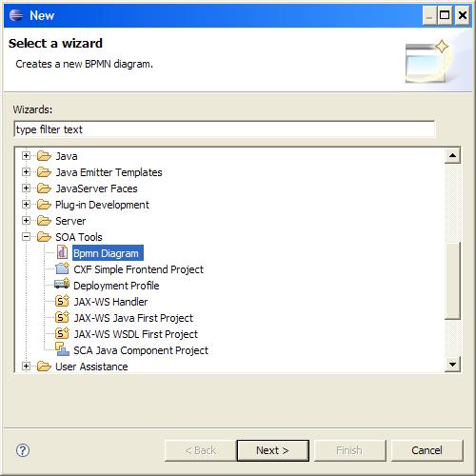Select the SOA Tools label
The image size is (476, 476).
pyautogui.click(x=79, y=237)
